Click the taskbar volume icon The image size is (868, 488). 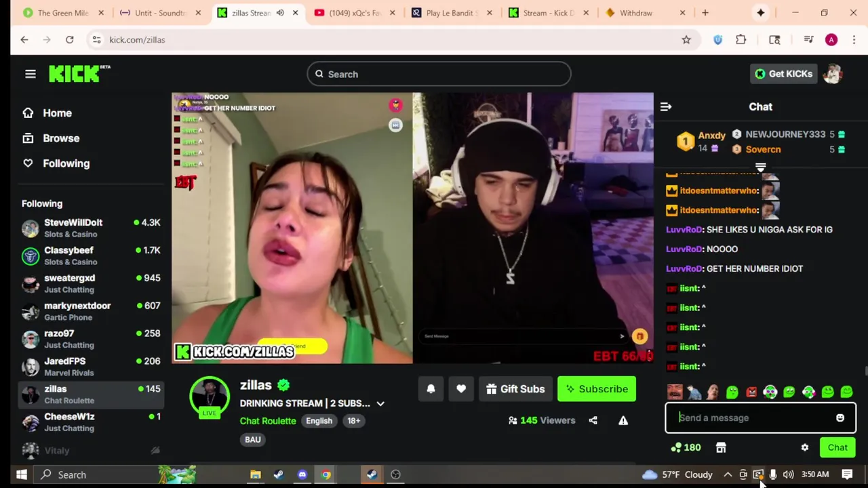pyautogui.click(x=788, y=474)
